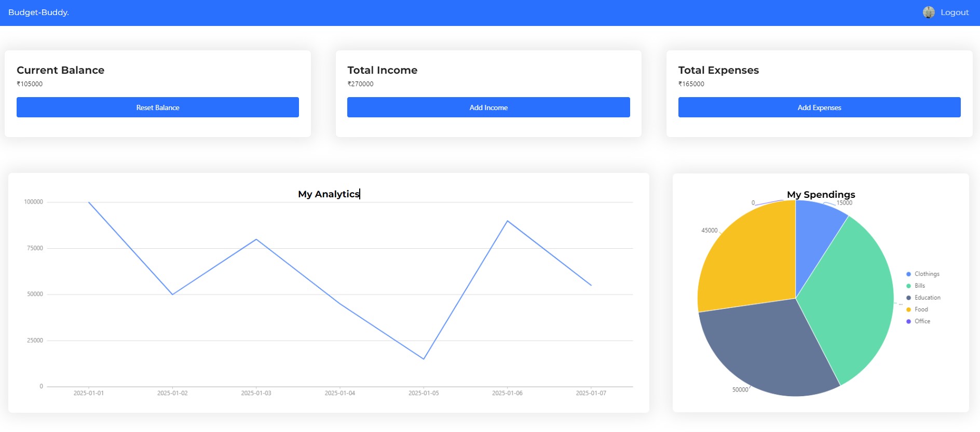Toggle the Food legend entry
This screenshot has width=980, height=432.
(917, 309)
